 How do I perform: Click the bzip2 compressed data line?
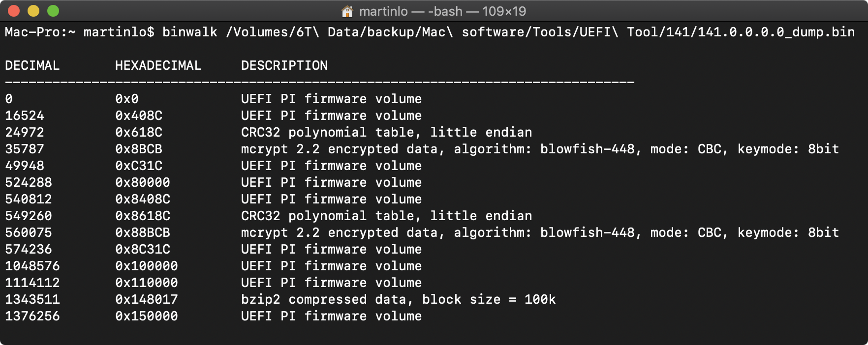(x=398, y=299)
